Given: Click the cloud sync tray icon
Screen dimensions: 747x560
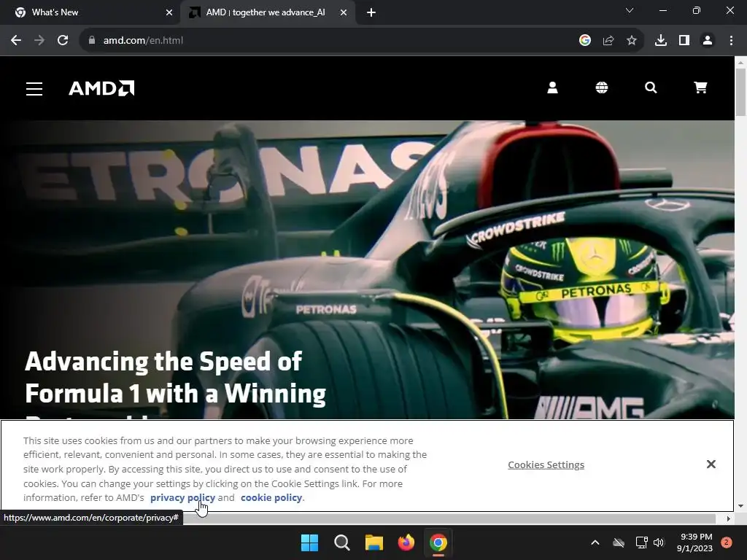Looking at the screenshot, I should click(619, 542).
